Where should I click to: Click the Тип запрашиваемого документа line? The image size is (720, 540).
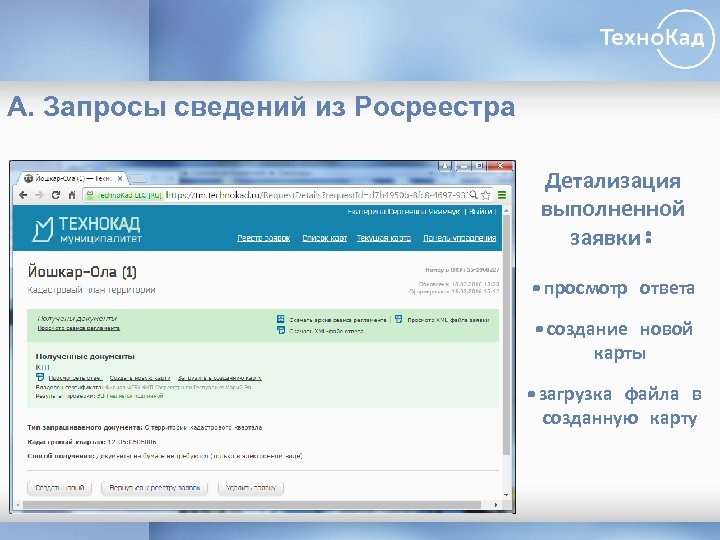[x=145, y=428]
